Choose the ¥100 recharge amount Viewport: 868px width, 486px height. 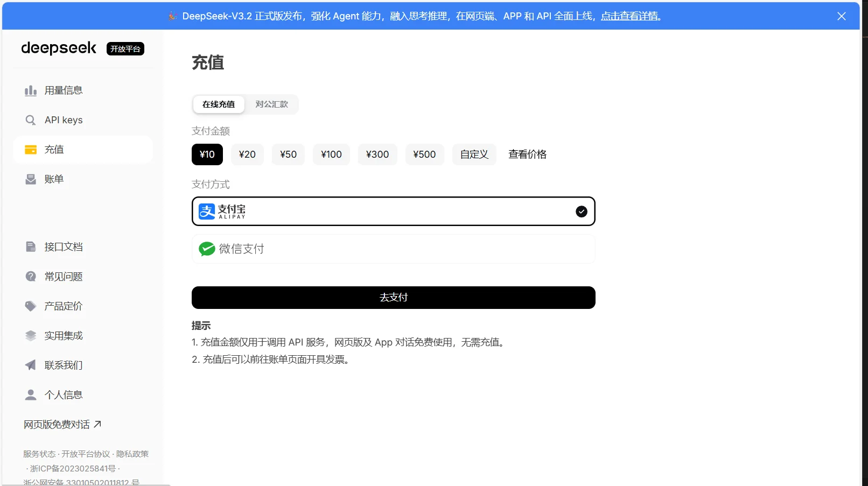tap(331, 154)
